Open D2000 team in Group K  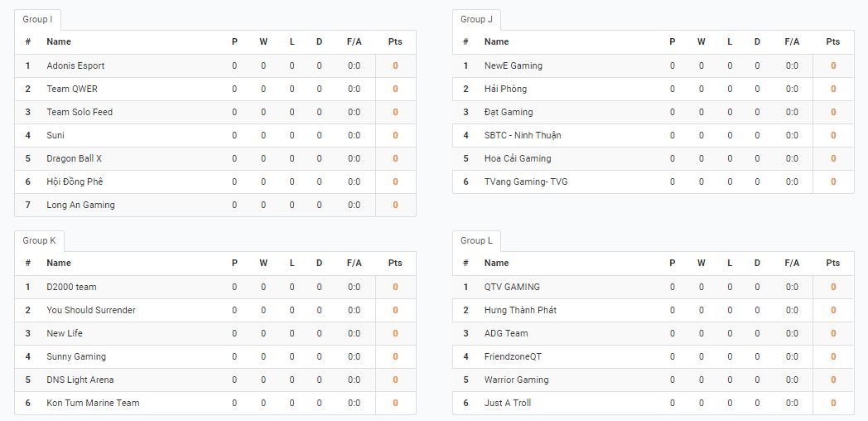click(x=71, y=287)
